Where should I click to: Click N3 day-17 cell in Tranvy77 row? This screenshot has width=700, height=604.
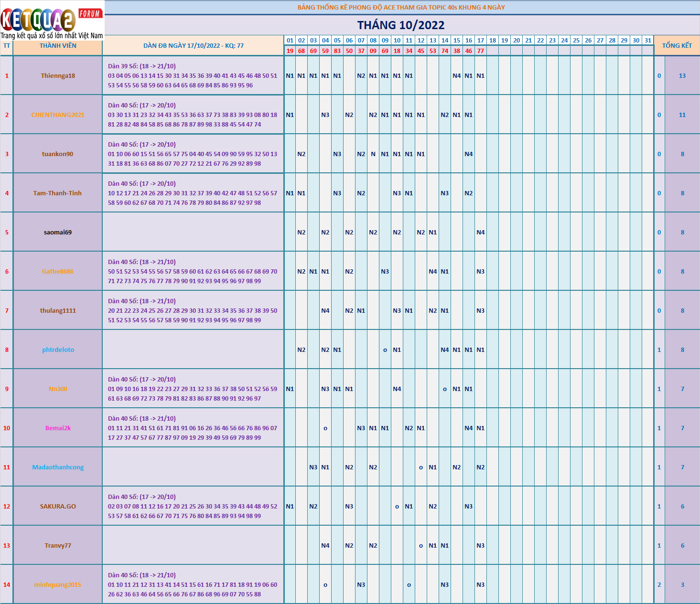(481, 546)
